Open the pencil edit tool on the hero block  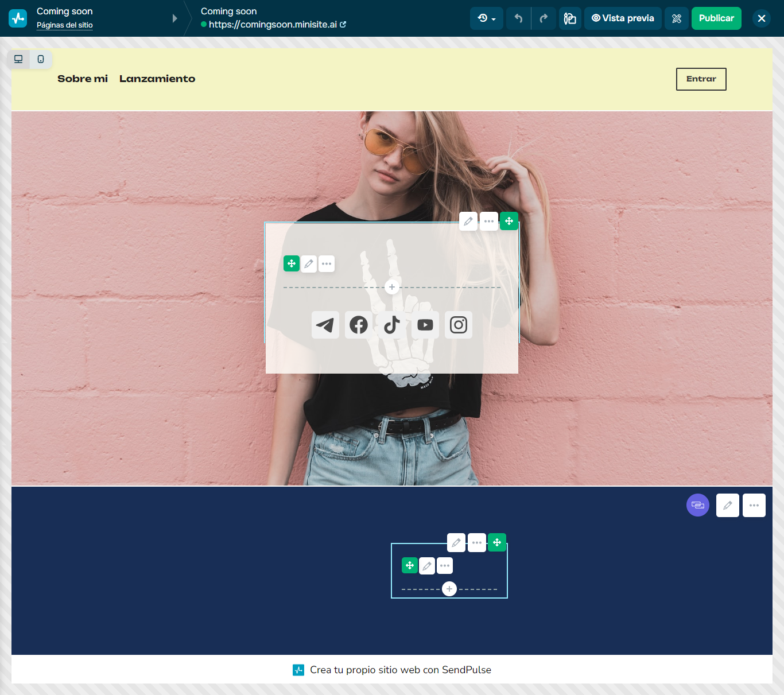point(468,221)
